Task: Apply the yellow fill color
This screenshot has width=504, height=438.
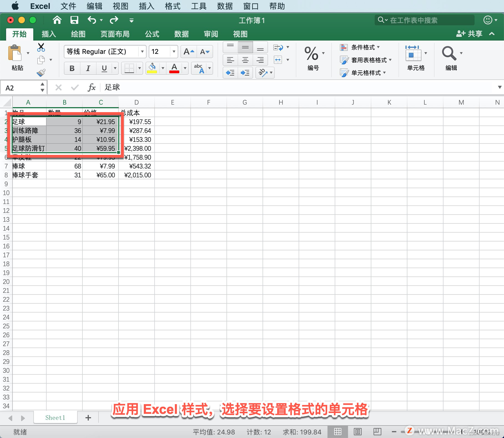Action: (152, 68)
